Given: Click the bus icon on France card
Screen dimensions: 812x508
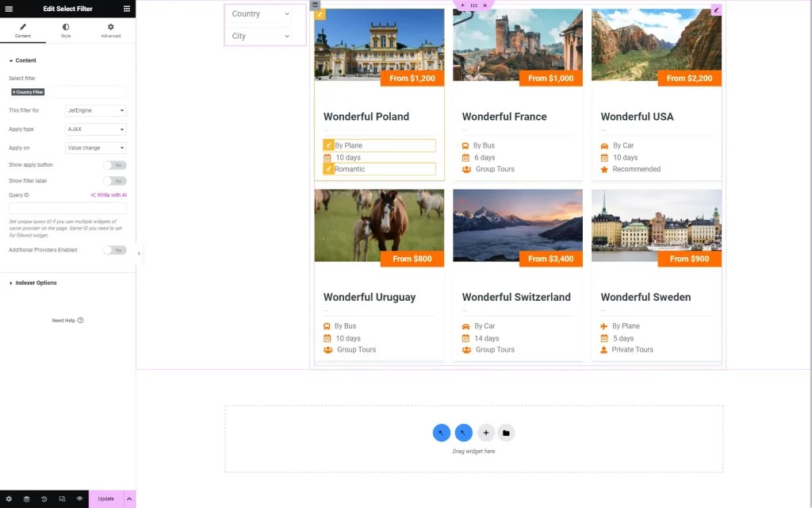Looking at the screenshot, I should pyautogui.click(x=465, y=146).
